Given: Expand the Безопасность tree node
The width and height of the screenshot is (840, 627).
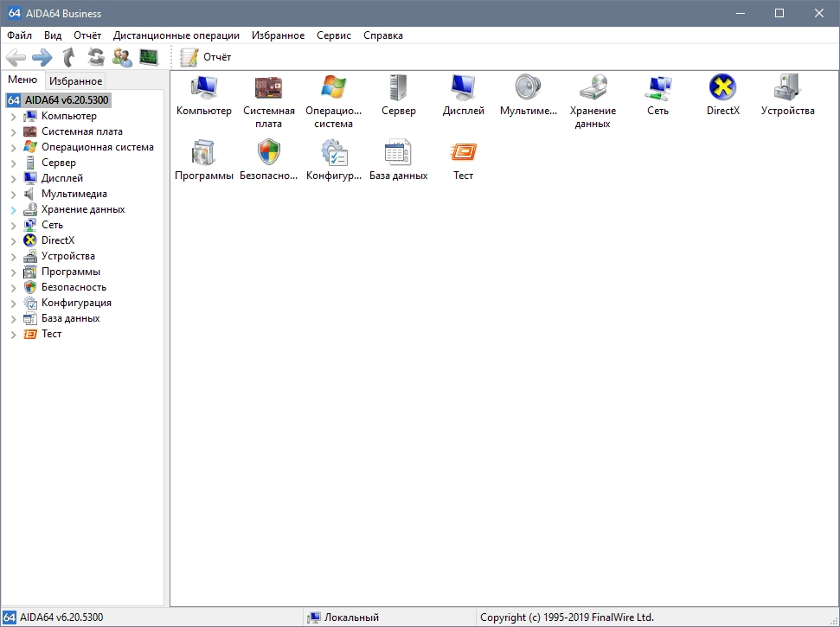Looking at the screenshot, I should point(13,287).
